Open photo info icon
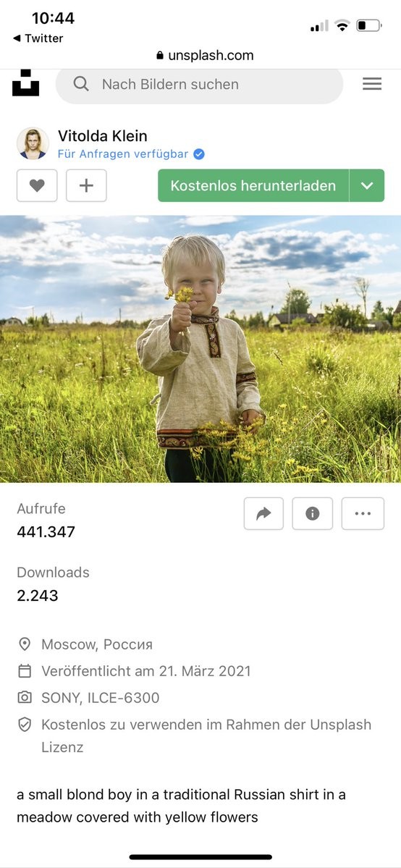This screenshot has height=868, width=401. point(313,514)
